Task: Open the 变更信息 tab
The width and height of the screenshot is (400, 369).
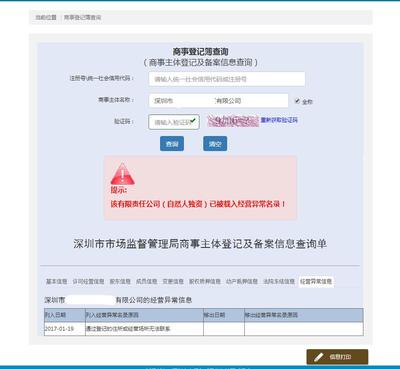Action: pos(173,282)
